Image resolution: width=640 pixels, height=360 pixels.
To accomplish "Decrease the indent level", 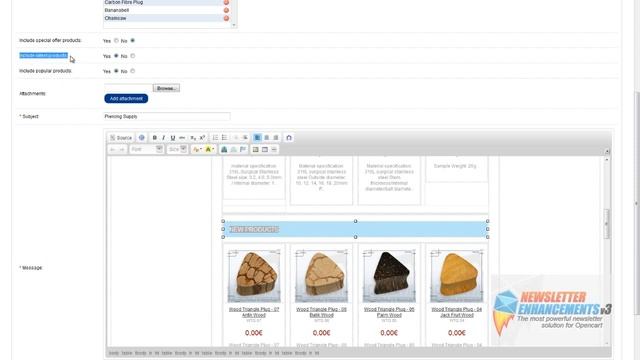I will 236,138.
